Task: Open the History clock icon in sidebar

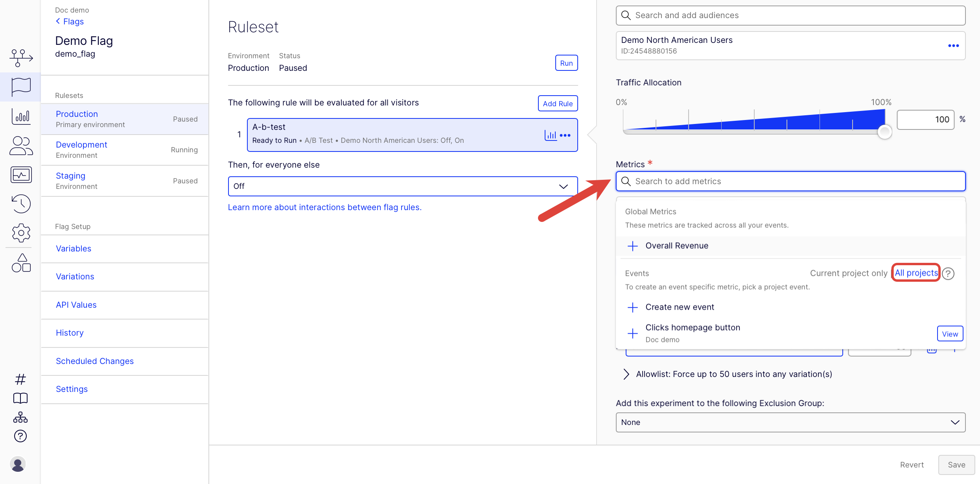Action: click(20, 203)
